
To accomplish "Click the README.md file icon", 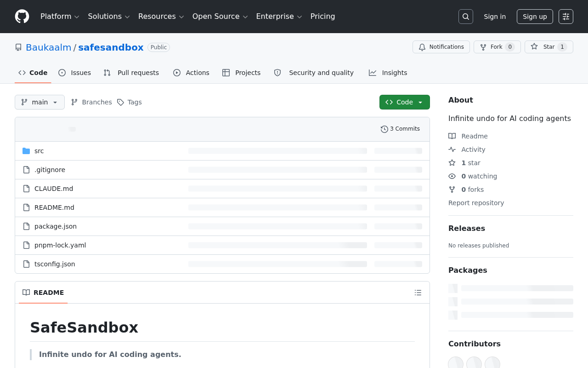I will click(26, 207).
